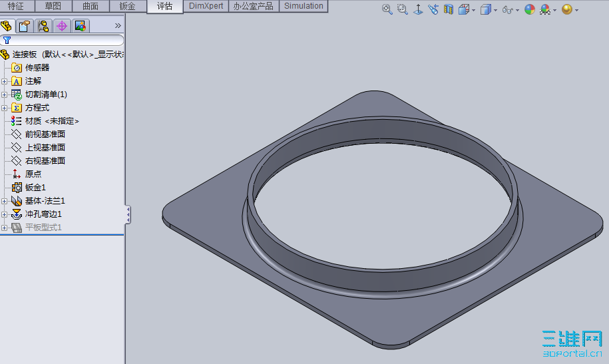
Task: Toggle the Section View tool
Action: tap(449, 9)
